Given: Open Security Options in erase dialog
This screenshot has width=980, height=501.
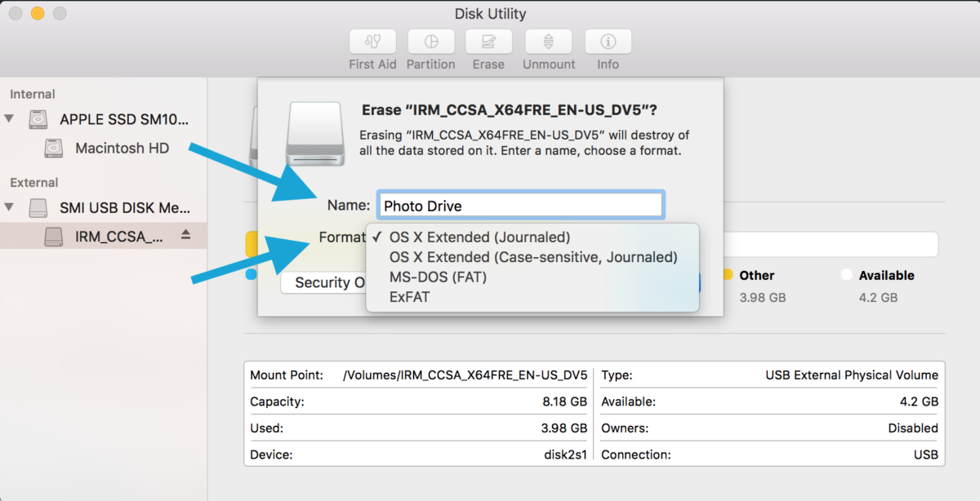Looking at the screenshot, I should click(324, 282).
